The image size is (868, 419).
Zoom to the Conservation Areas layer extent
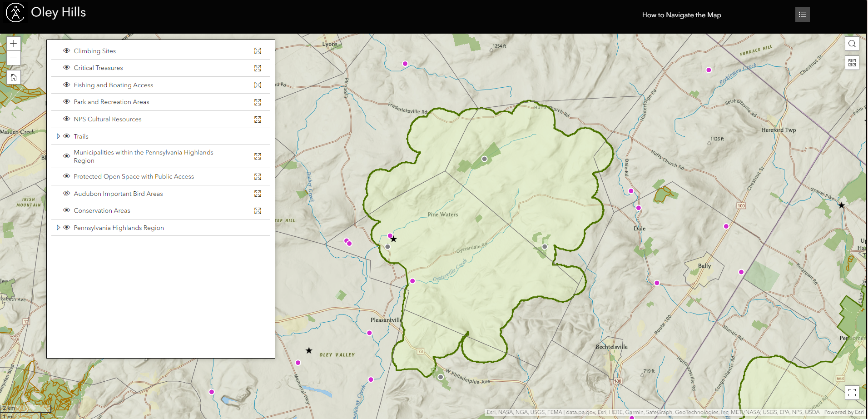tap(258, 210)
